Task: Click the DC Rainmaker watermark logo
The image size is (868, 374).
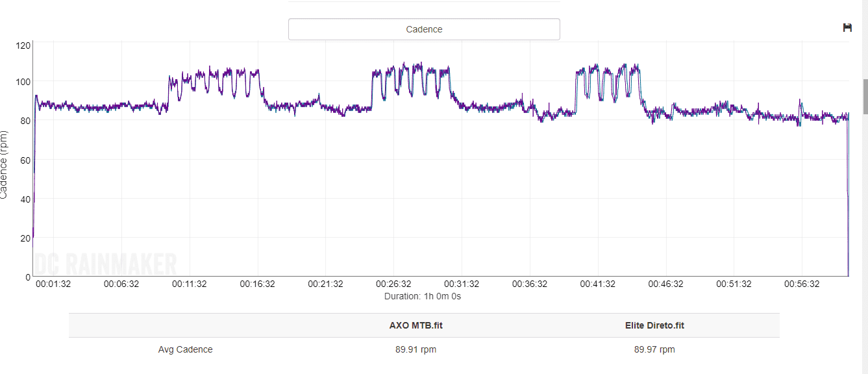Action: pos(105,264)
